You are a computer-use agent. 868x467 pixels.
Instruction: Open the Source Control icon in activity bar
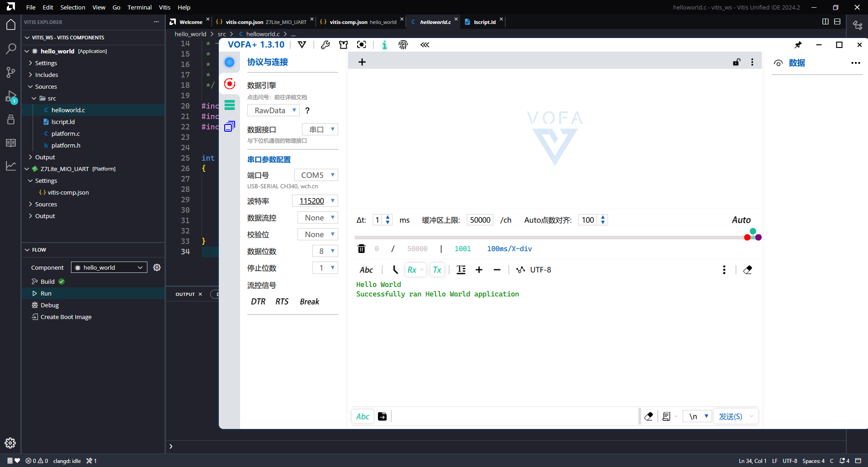(10, 72)
